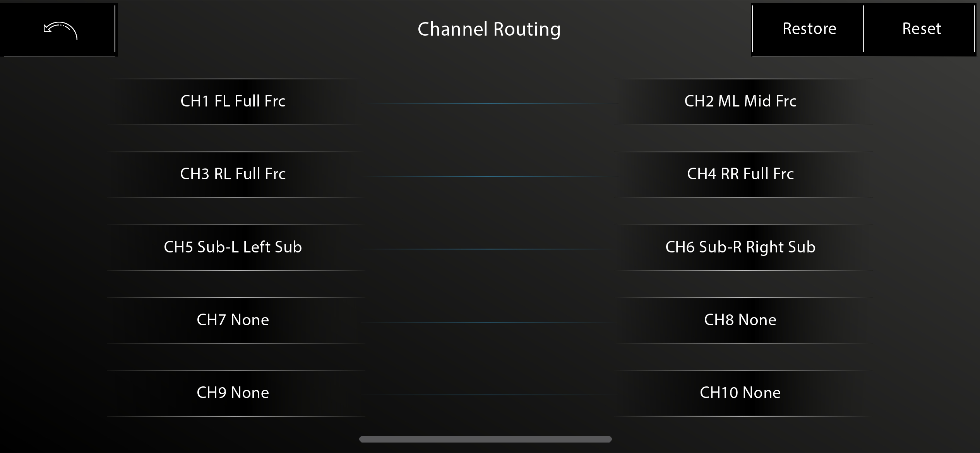980x453 pixels.
Task: Select the CH4 RR Full Frc channel
Action: click(x=740, y=174)
